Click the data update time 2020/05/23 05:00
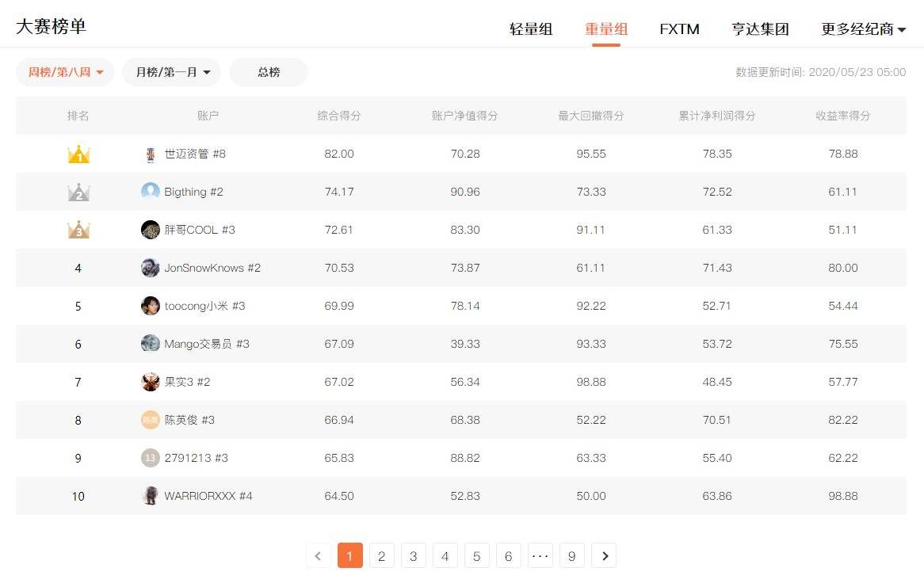This screenshot has width=924, height=587. 857,72
